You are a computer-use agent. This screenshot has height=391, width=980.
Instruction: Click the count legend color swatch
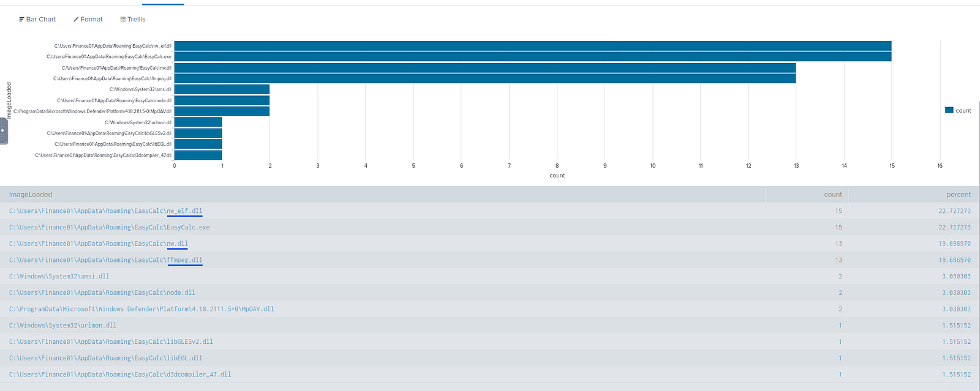click(949, 110)
